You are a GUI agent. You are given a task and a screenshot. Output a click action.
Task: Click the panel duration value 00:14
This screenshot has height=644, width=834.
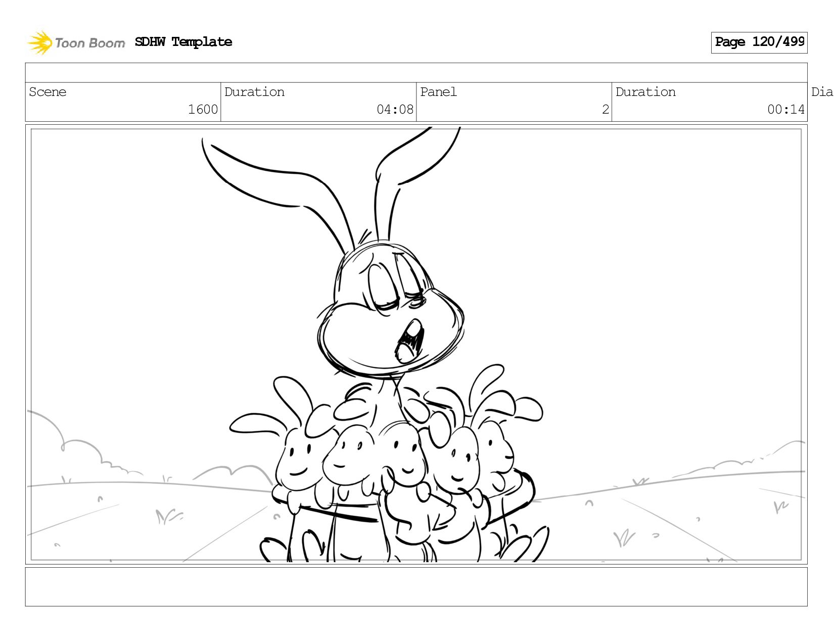click(x=785, y=110)
